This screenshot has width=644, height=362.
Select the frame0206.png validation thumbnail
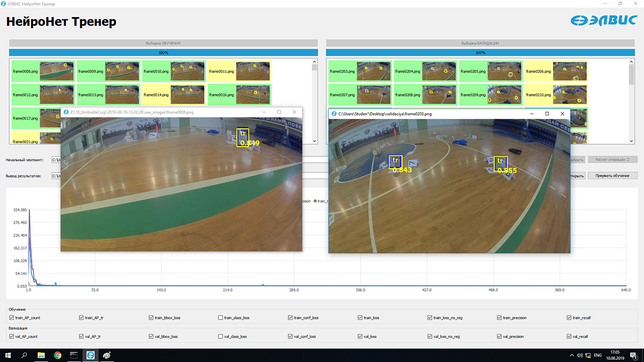click(x=556, y=71)
